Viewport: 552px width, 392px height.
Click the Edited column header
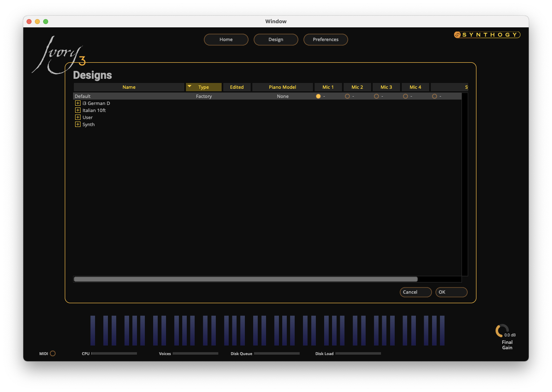(x=237, y=87)
